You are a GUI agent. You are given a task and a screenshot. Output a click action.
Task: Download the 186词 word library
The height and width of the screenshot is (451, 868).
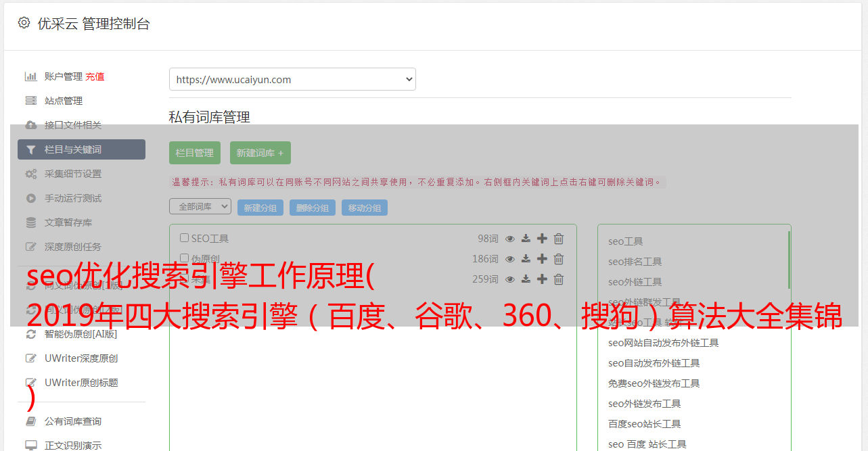[526, 259]
